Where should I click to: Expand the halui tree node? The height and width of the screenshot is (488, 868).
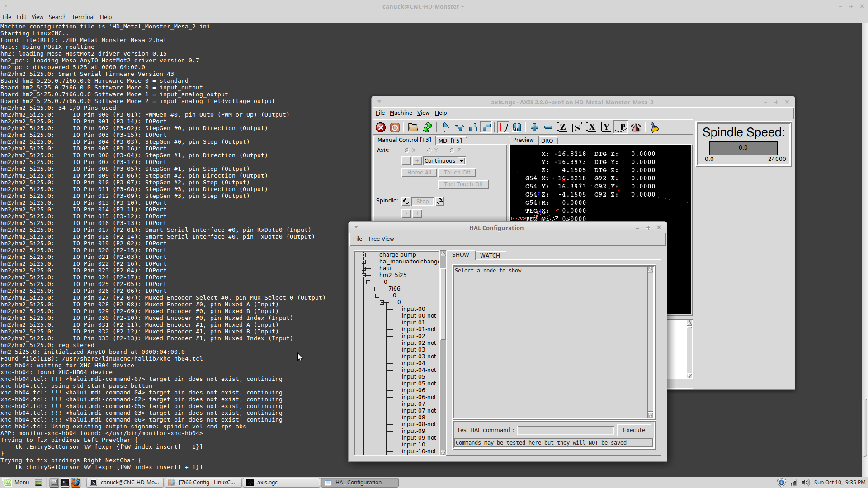click(x=363, y=268)
